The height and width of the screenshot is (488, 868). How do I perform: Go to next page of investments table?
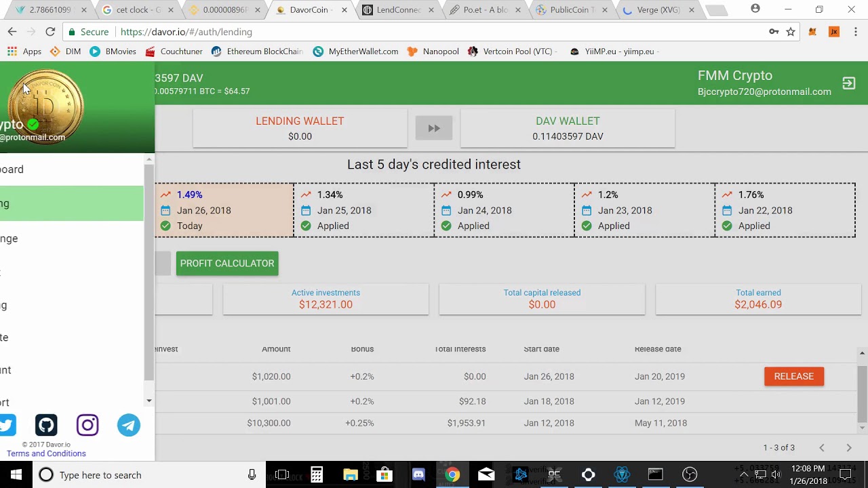click(848, 447)
